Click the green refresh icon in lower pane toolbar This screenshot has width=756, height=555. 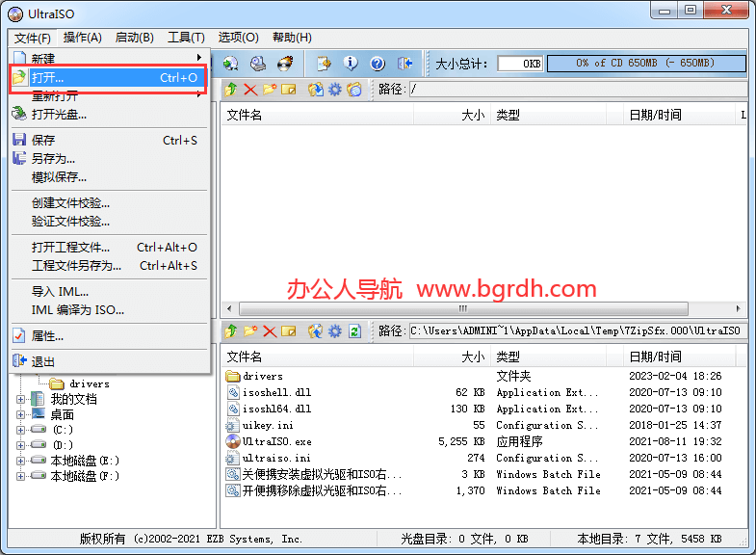355,331
